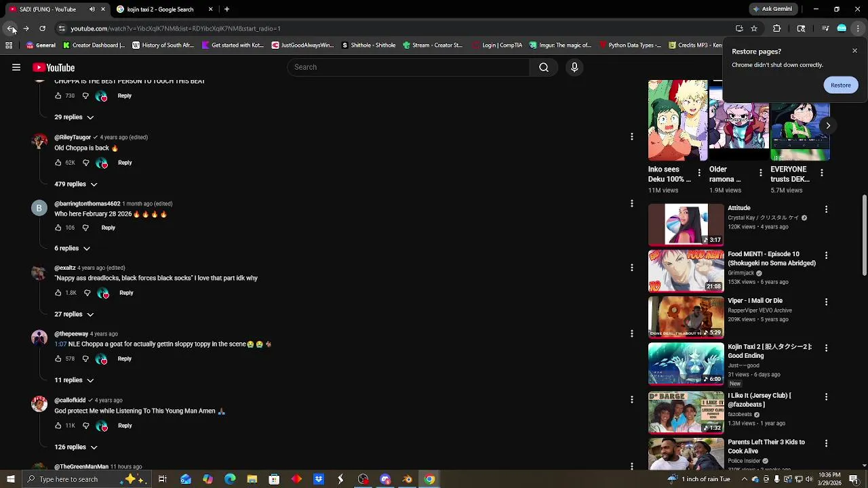Open the Chrome three-dot menu

(x=858, y=28)
